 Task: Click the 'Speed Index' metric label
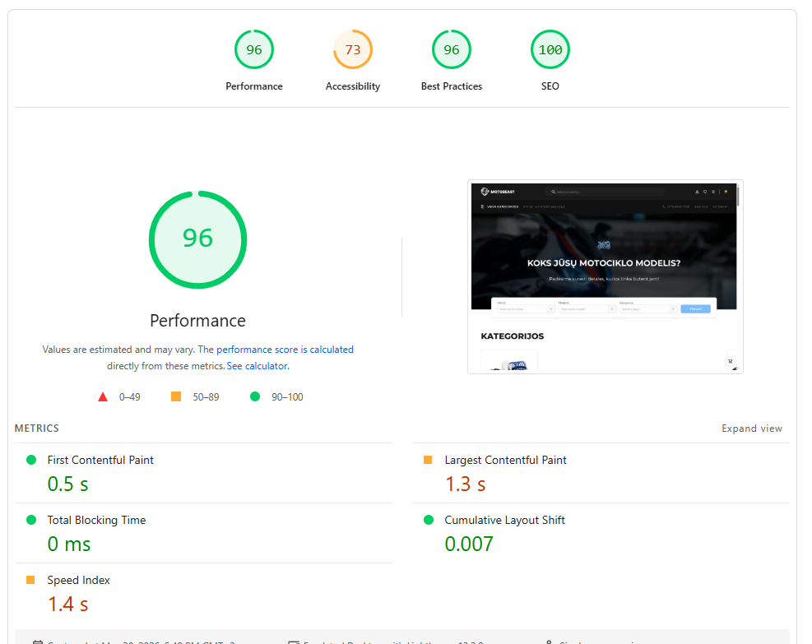(x=78, y=581)
